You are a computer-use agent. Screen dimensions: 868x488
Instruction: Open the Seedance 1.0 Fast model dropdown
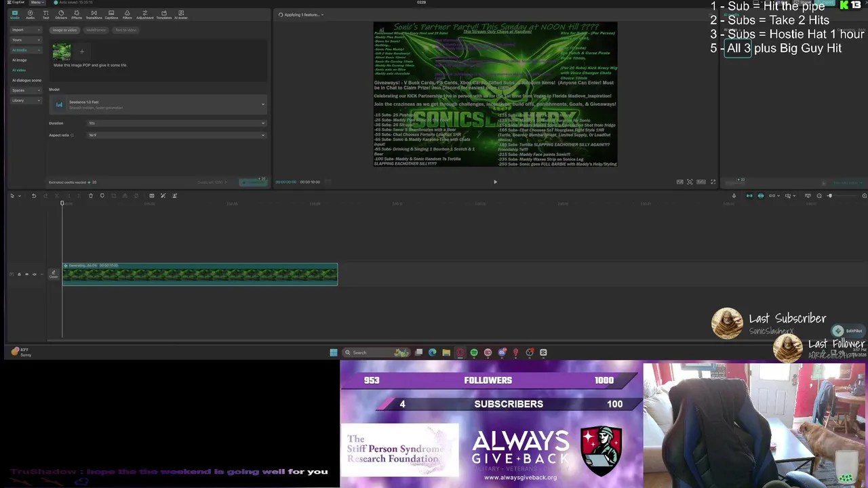(159, 104)
